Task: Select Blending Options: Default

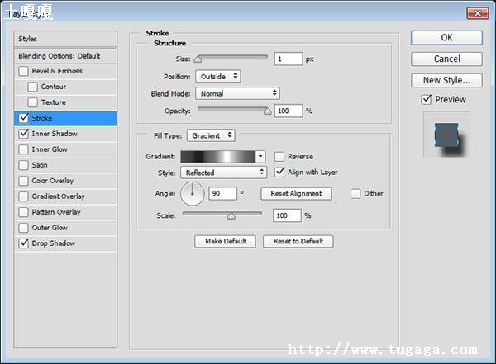Action: (66, 56)
